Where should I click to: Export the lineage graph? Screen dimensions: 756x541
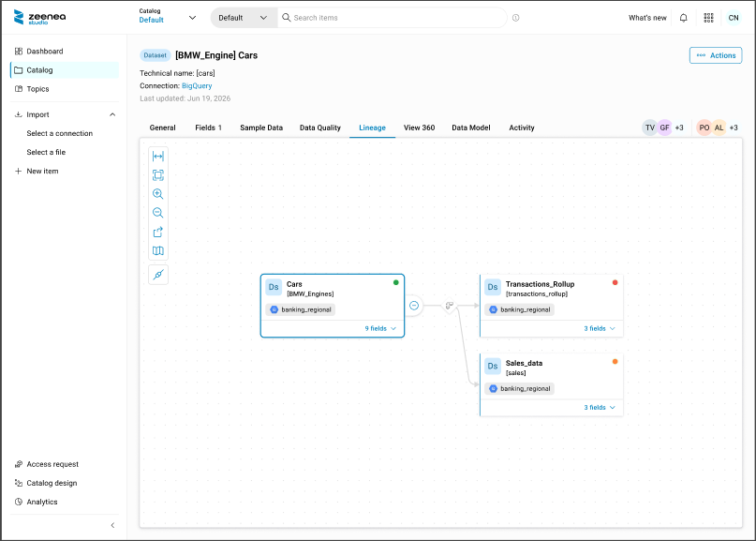pyautogui.click(x=158, y=233)
